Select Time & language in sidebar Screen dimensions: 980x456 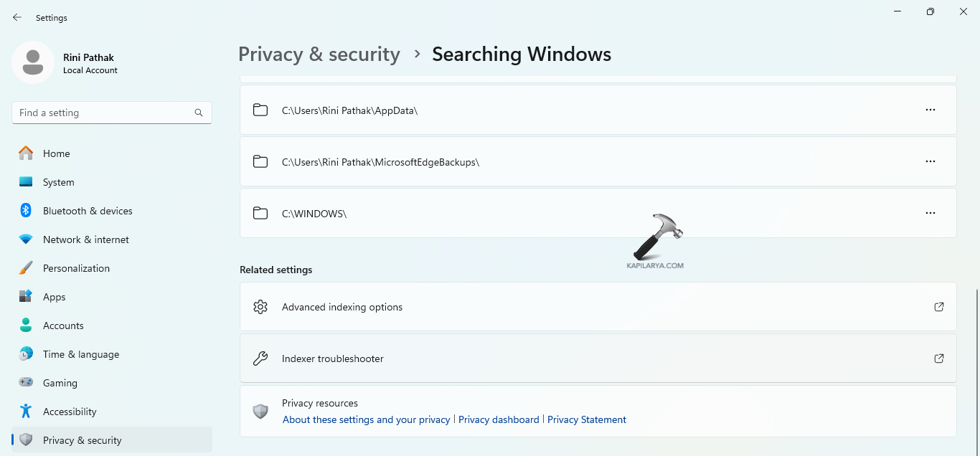(x=81, y=354)
